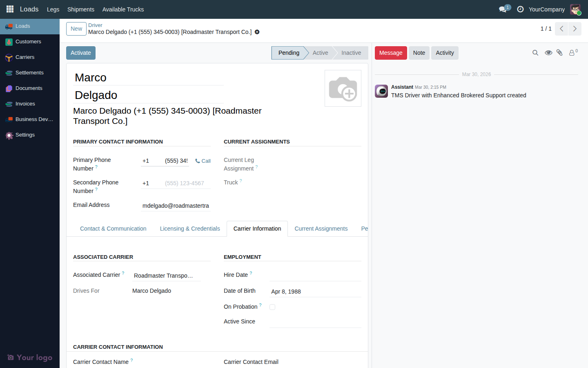Screen dimensions: 588x368
Task: Switch to Licensing & Credentials tab
Action: [190, 229]
